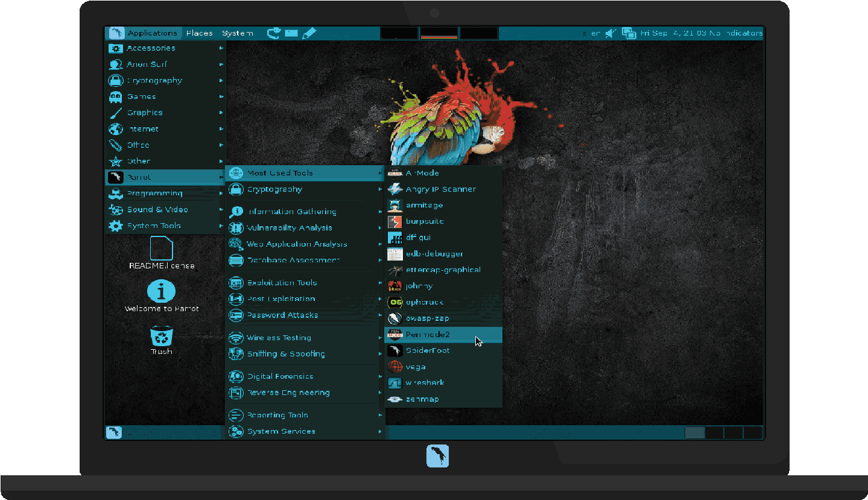The height and width of the screenshot is (500, 868).
Task: Expand Exploitation Tools submenu
Action: click(305, 283)
